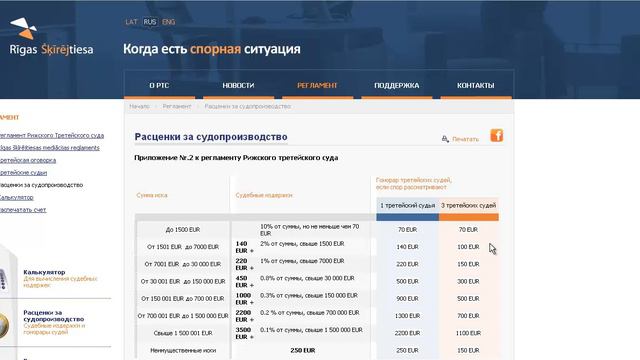Click the printer icon next to Печатать
The width and height of the screenshot is (640, 360).
(445, 139)
